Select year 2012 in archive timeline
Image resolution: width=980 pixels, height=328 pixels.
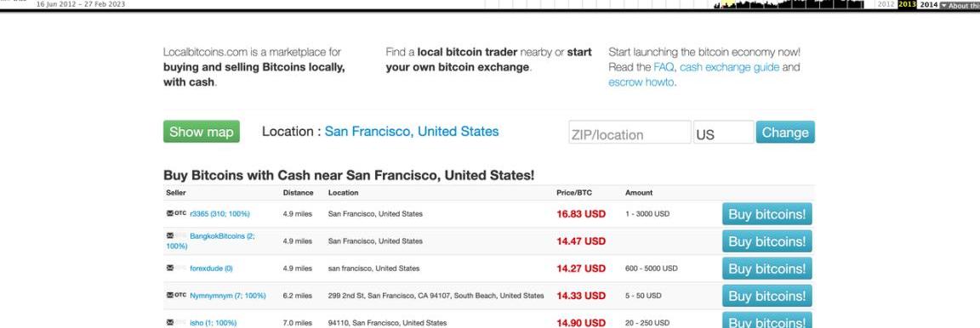(x=886, y=4)
